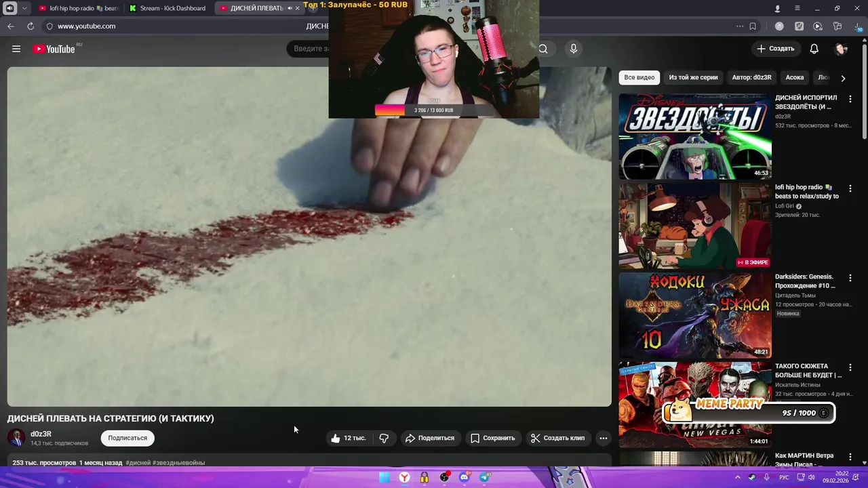Open options for Darksiders: Genesis video
Screen dimensions: 868x488
pos(850,278)
